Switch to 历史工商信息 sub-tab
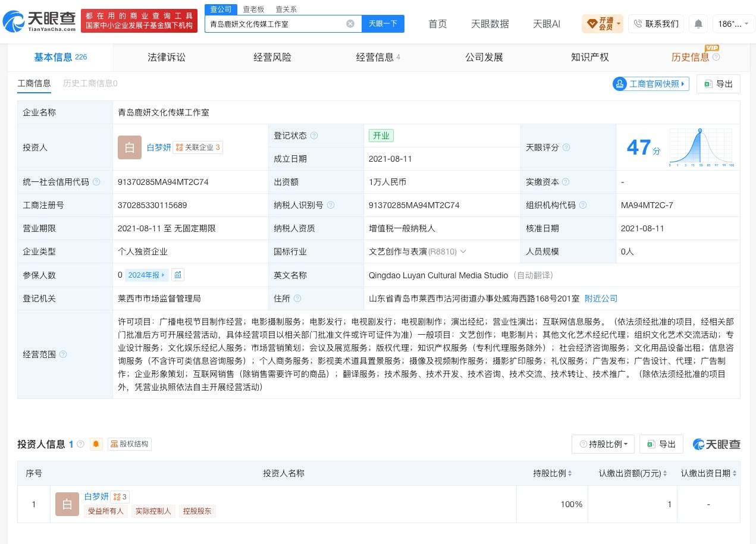756x544 pixels. click(90, 84)
